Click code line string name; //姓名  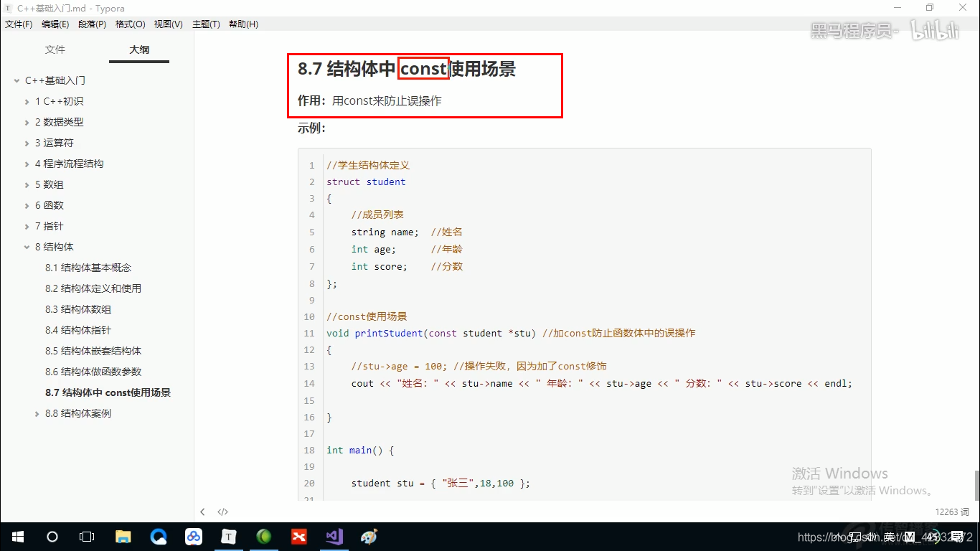point(407,232)
